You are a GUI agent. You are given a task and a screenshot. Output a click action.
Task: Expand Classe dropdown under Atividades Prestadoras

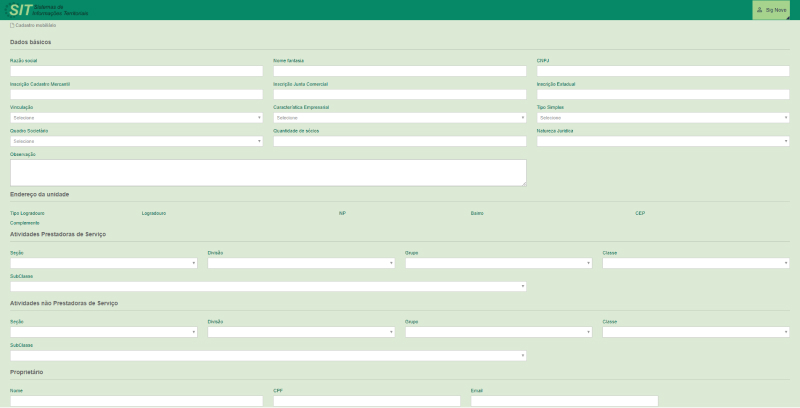(696, 263)
